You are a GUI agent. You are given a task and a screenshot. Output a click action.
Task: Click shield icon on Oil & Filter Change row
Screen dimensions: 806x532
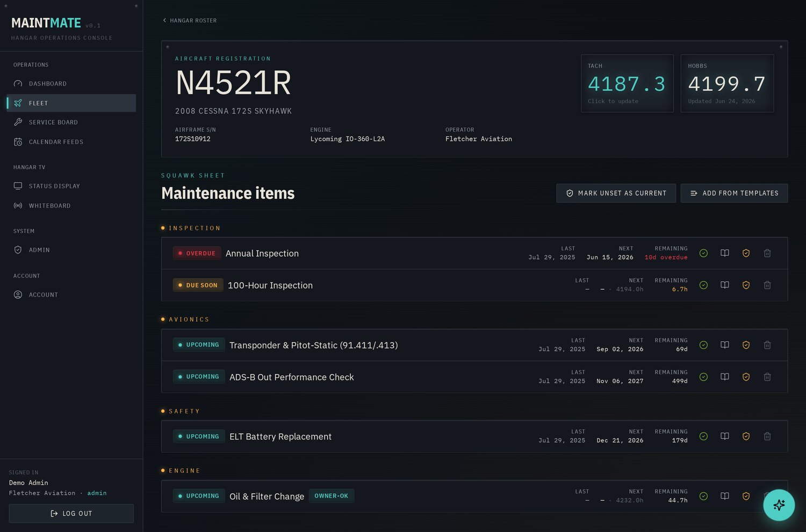[x=746, y=496]
